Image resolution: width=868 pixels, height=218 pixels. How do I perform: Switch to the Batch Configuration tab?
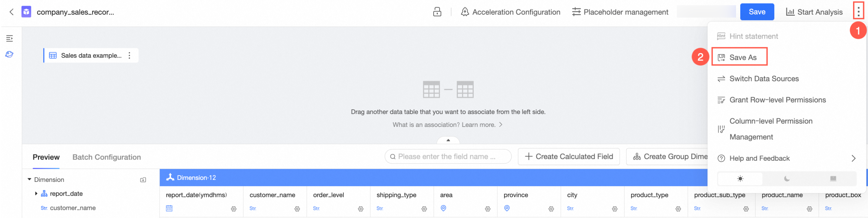(107, 157)
